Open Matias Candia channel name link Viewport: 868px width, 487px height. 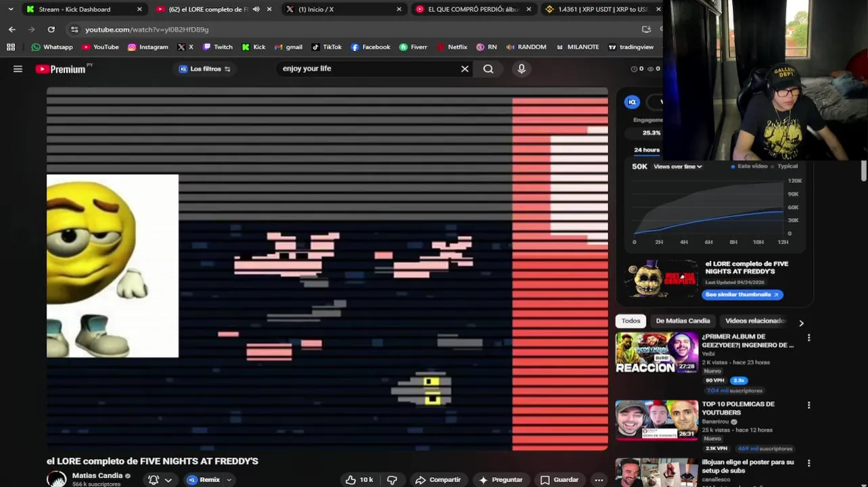tap(97, 476)
